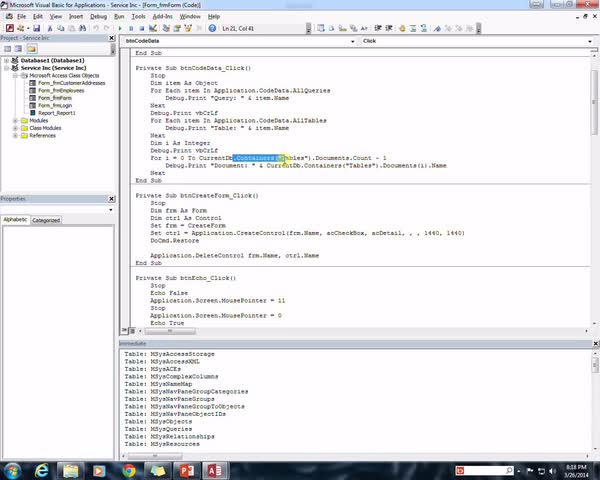
Task: Open the Debug menu
Action: 97,16
